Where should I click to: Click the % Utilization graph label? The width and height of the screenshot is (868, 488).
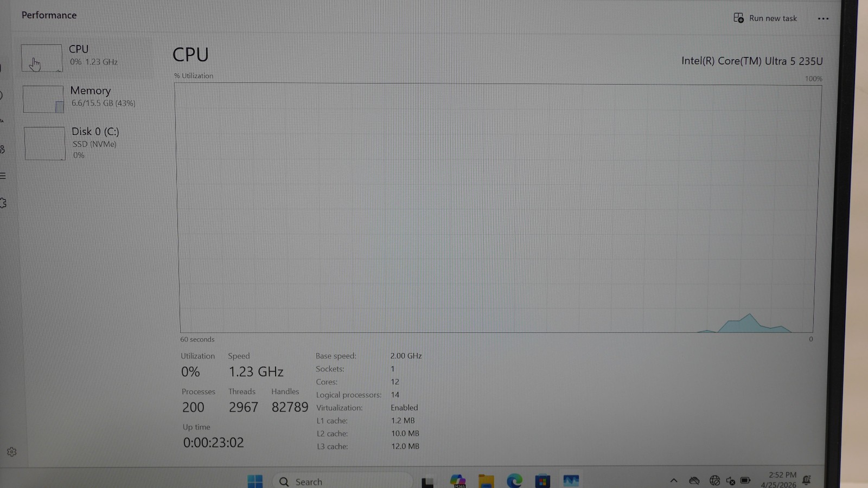click(194, 76)
